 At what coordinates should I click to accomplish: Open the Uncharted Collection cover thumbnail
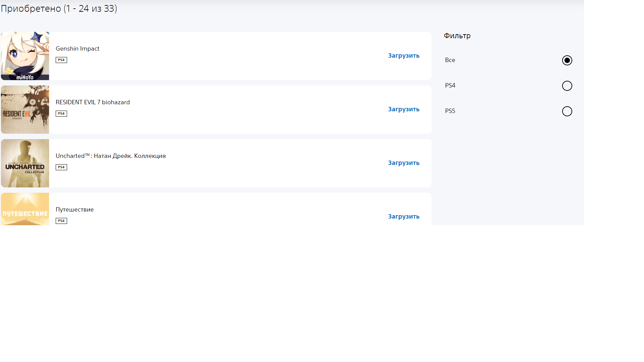point(25,163)
